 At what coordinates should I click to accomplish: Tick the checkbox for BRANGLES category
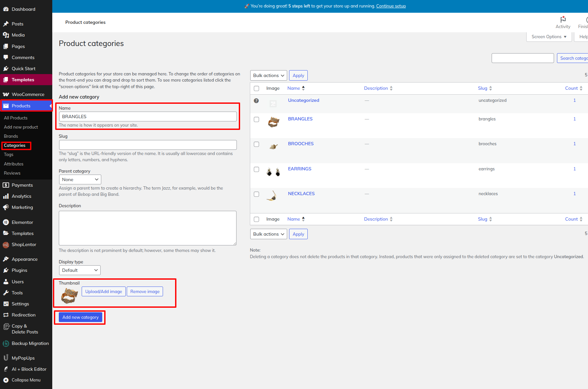256,119
